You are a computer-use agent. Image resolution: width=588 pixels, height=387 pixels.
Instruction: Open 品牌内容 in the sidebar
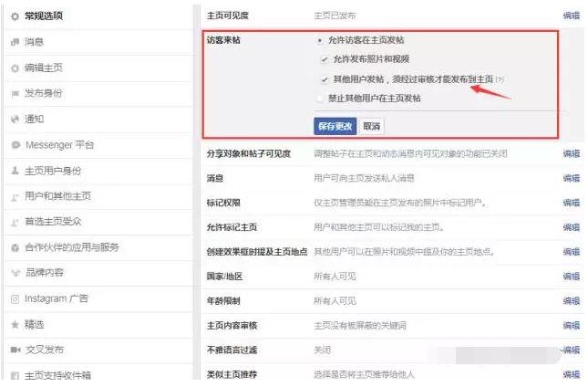(x=44, y=273)
